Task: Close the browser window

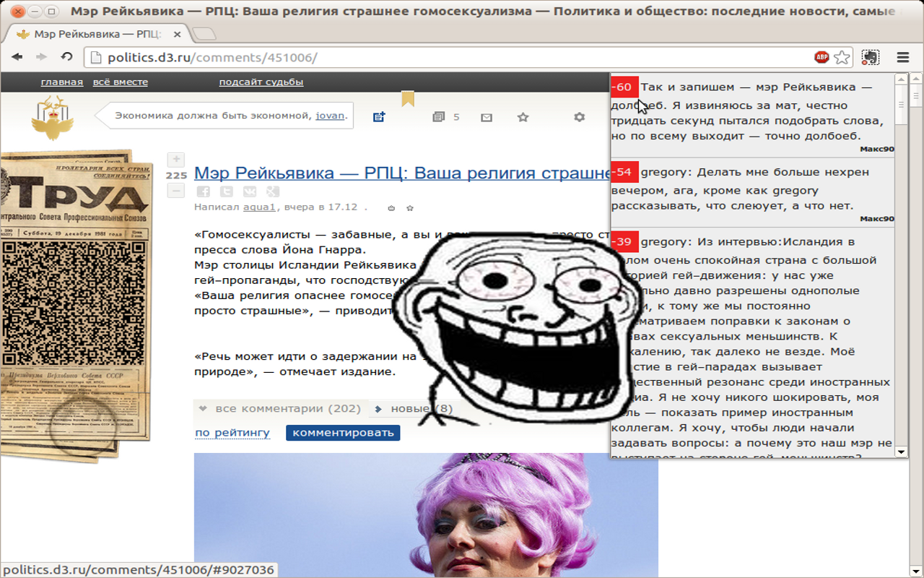Action: tap(18, 12)
